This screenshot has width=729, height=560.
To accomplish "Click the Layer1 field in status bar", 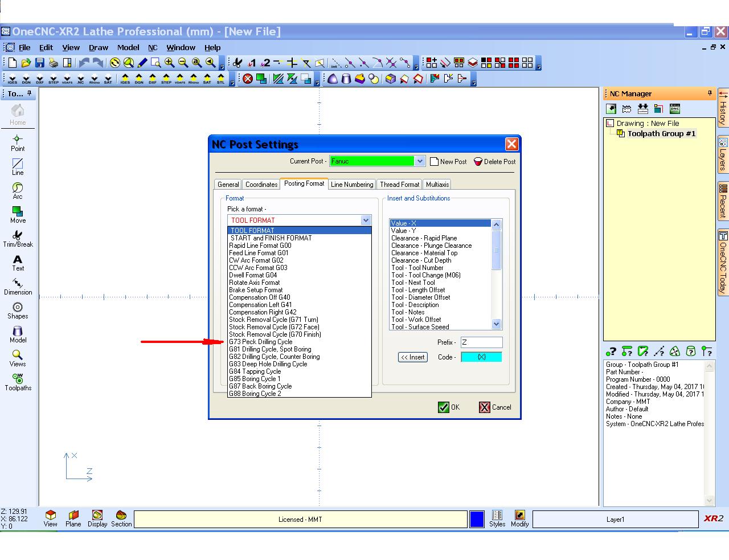I will [615, 519].
